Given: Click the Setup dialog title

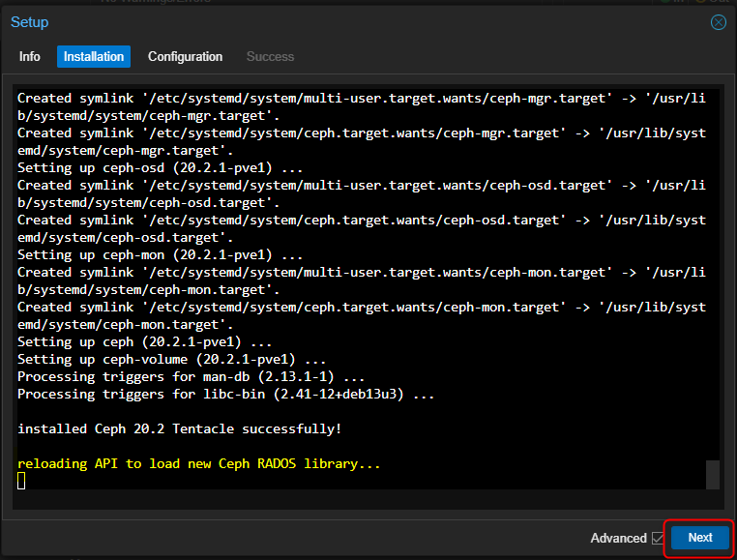Looking at the screenshot, I should (30, 22).
